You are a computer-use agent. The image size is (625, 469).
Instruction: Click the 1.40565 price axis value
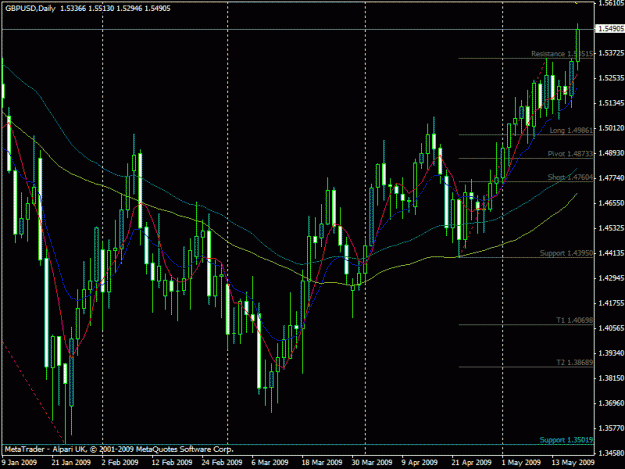611,328
